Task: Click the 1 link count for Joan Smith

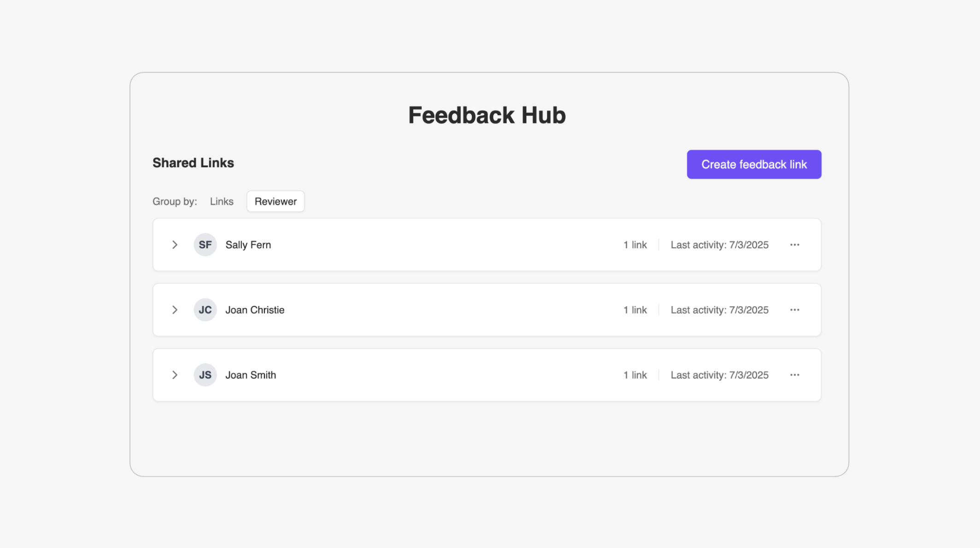Action: (x=635, y=375)
